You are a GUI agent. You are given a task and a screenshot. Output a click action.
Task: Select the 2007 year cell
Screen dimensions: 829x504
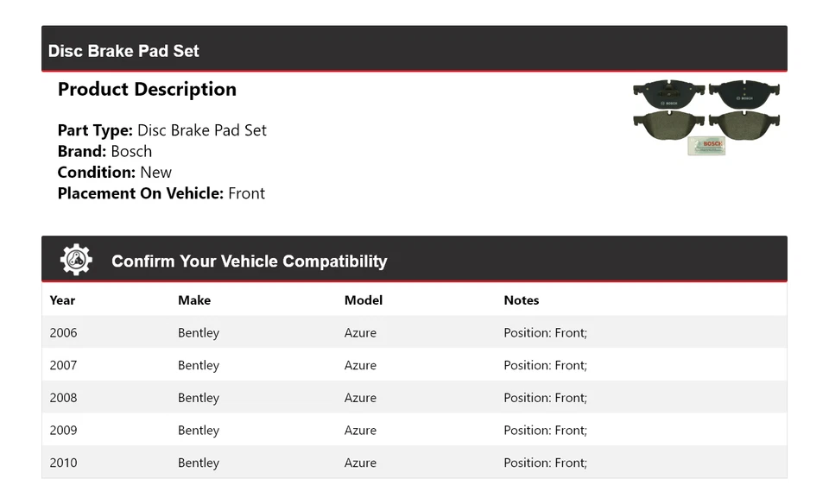click(63, 365)
